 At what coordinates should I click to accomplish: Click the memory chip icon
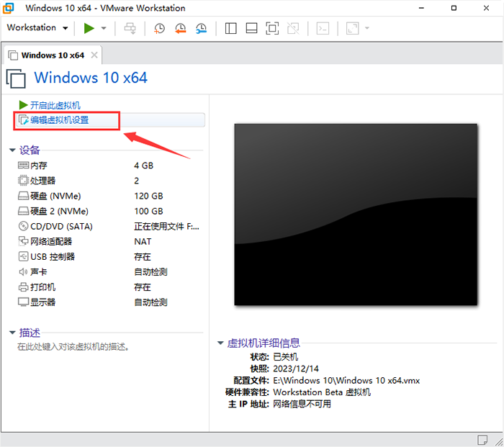[x=23, y=165]
